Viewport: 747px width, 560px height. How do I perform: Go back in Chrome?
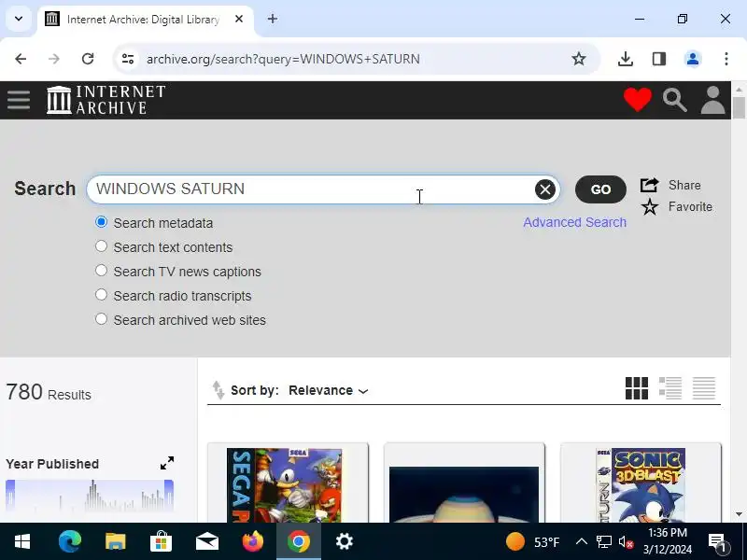[21, 59]
